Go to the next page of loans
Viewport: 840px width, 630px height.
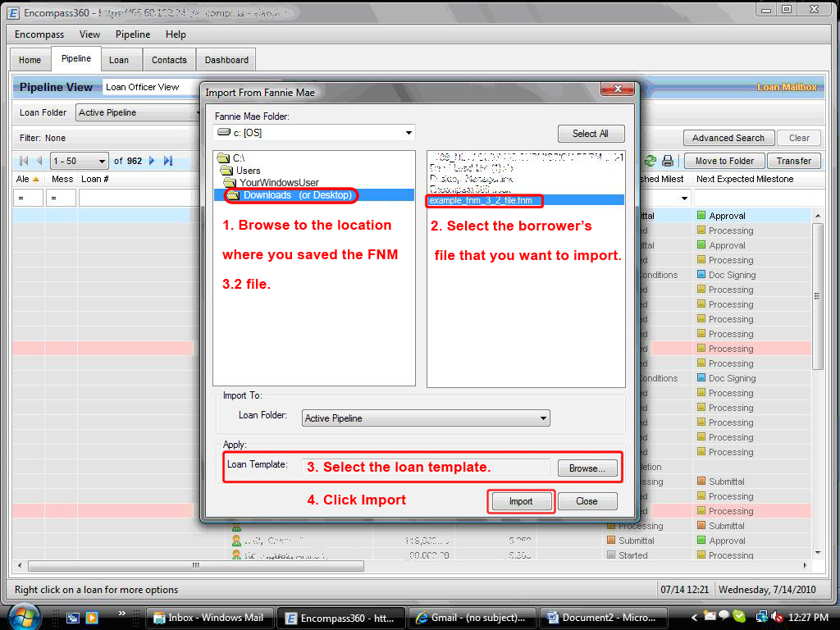pos(152,161)
